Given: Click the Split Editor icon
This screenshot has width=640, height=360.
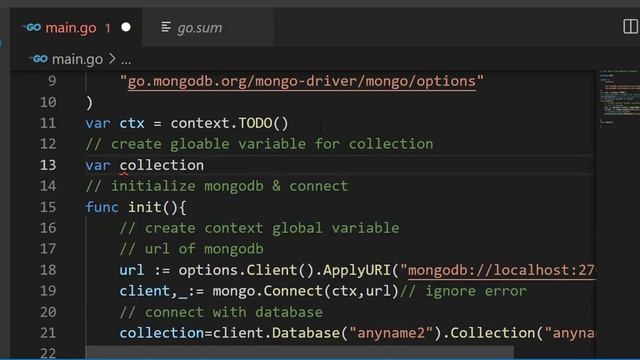Looking at the screenshot, I should coord(630,27).
